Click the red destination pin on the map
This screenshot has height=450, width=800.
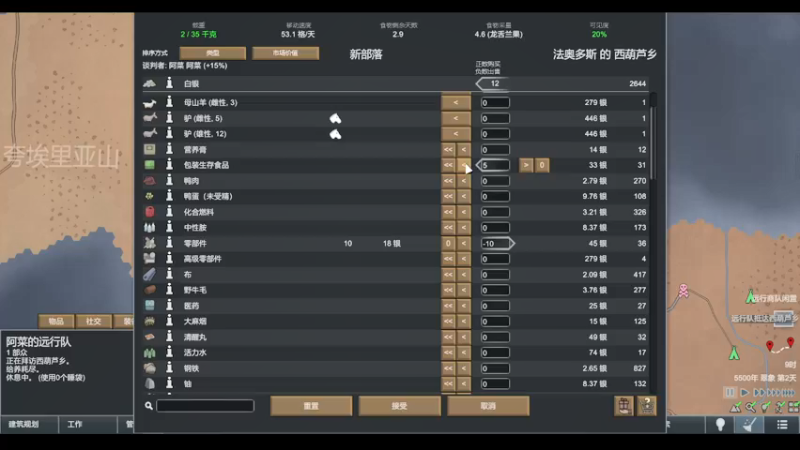coord(769,347)
